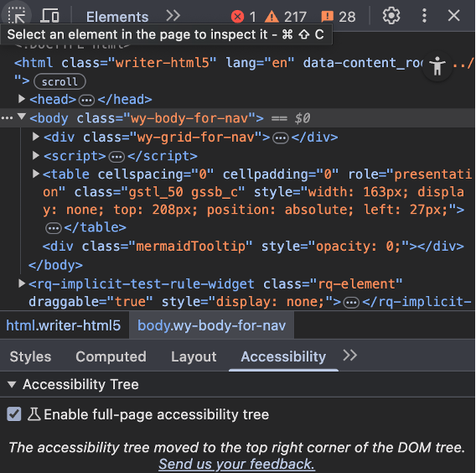Select body.wy-body-for-nav breadcrumb
The height and width of the screenshot is (473, 476).
pos(211,325)
